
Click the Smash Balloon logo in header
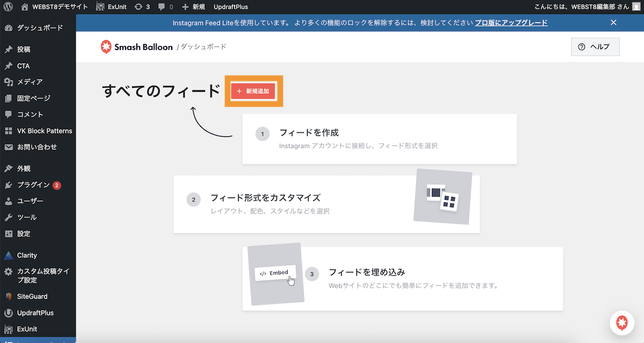tap(136, 47)
